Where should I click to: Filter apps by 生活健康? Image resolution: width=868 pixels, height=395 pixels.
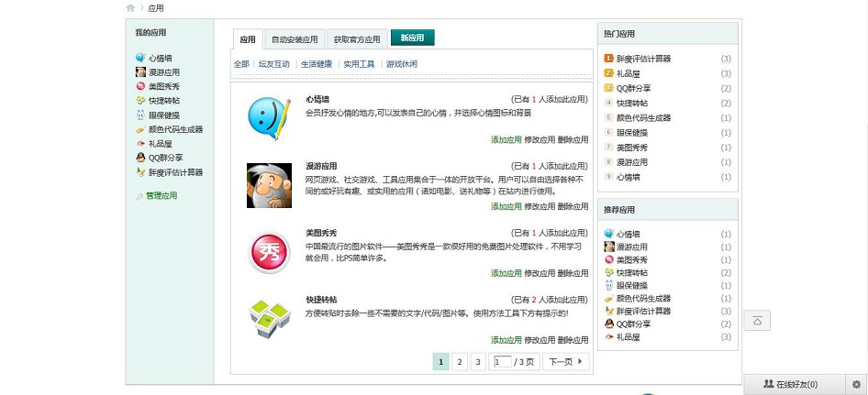click(317, 64)
